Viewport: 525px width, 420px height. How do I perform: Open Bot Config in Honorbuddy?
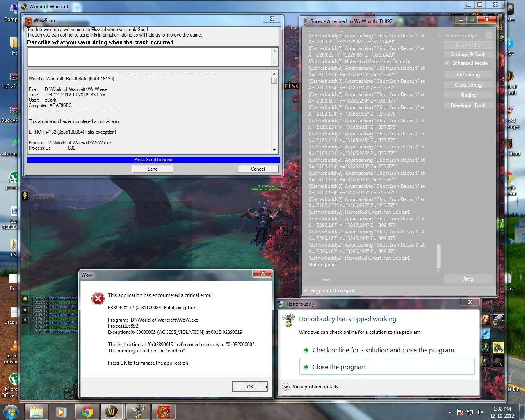(468, 75)
